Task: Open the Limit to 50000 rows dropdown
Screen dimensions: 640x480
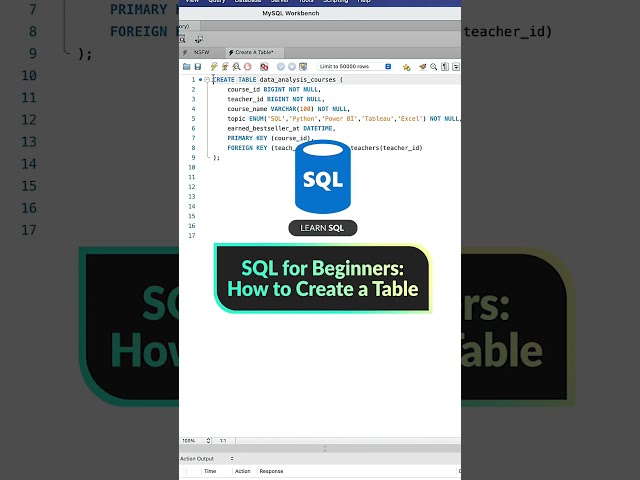Action: [355, 66]
